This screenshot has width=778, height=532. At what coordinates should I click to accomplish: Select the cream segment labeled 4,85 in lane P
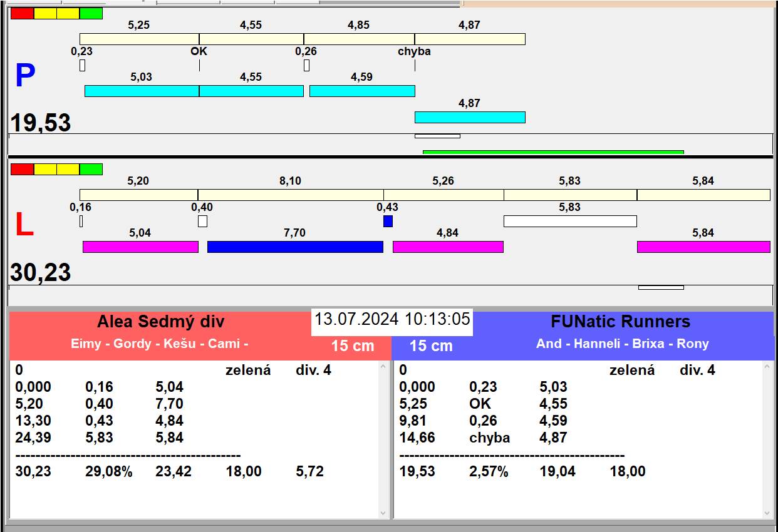[359, 39]
